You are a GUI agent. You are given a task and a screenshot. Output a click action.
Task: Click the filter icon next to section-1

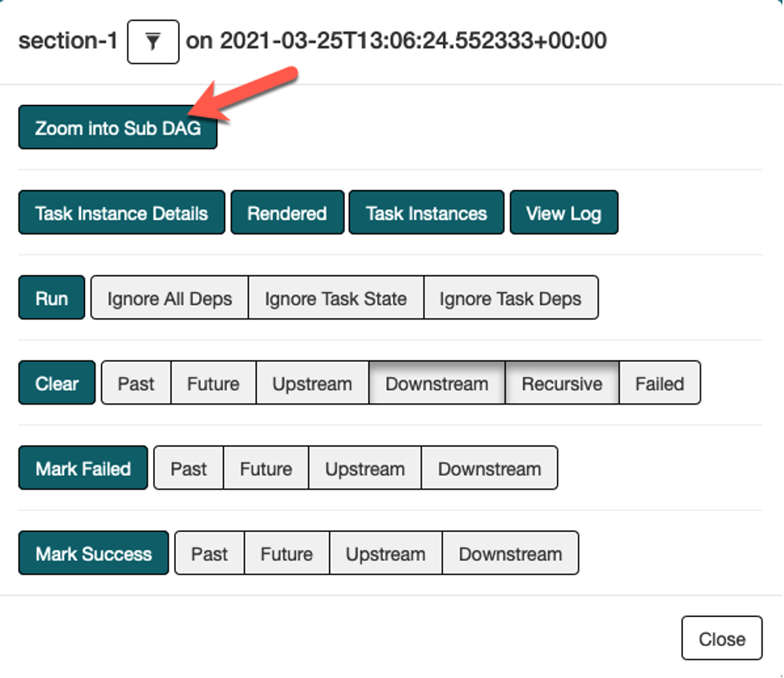coord(152,42)
